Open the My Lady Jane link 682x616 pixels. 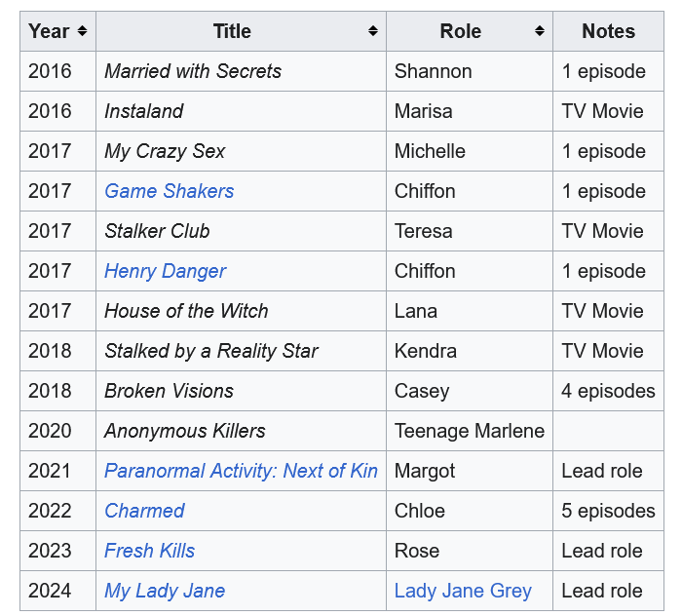tap(165, 591)
